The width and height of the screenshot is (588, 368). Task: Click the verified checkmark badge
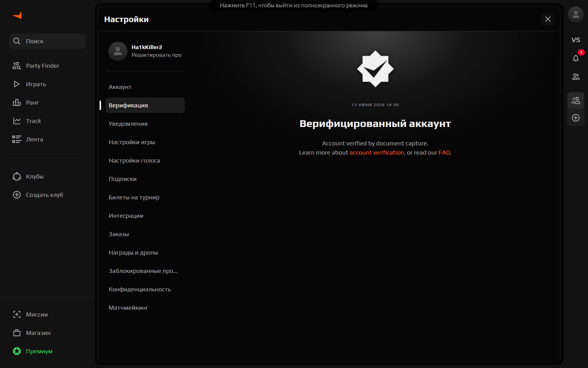375,69
